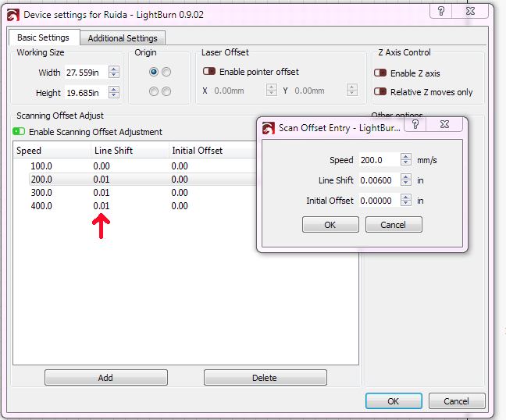Click the Initial Offset column header

pos(213,151)
